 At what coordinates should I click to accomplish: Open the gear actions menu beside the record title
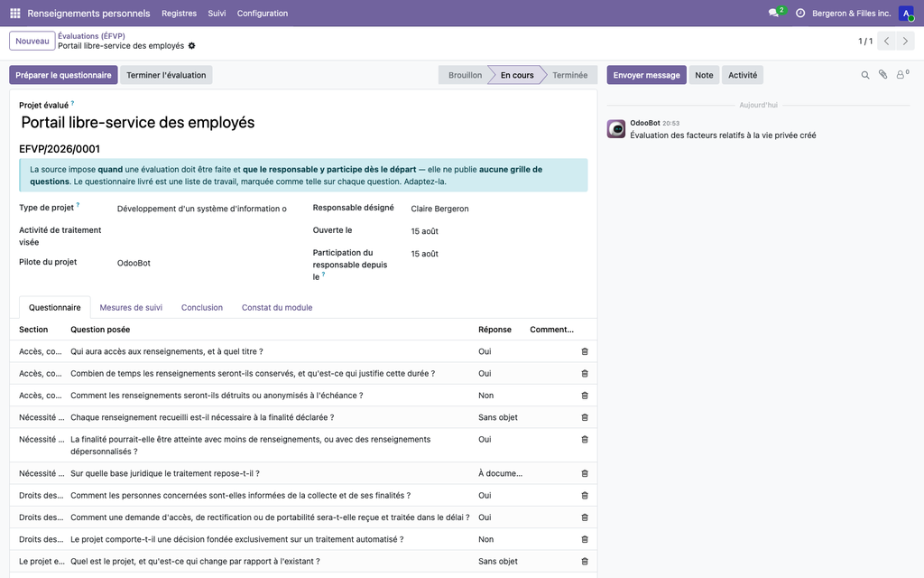click(191, 46)
